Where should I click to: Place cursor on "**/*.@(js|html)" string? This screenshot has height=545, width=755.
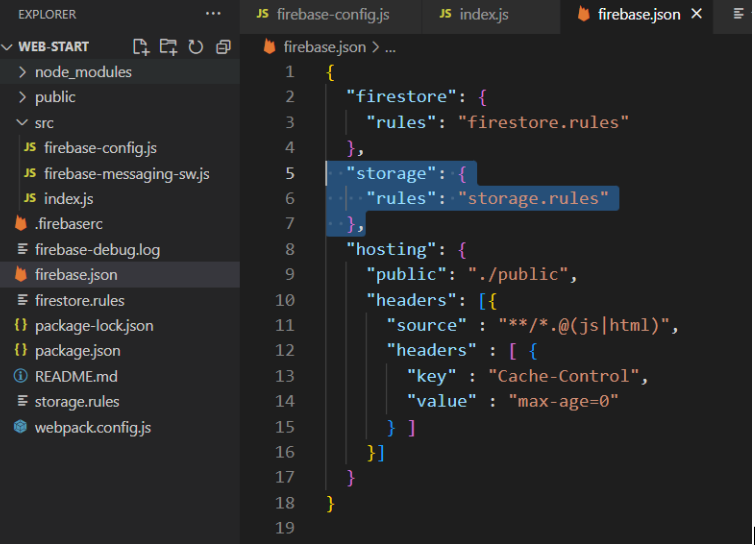click(x=584, y=325)
